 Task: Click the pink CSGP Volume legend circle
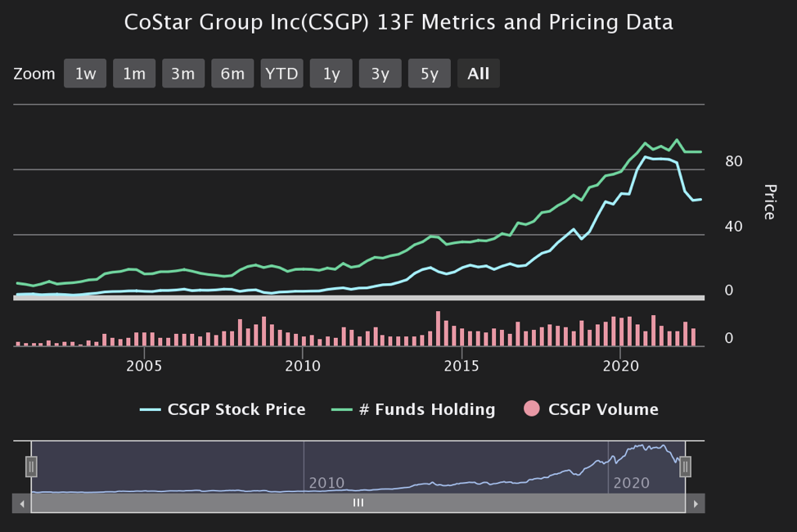[x=532, y=409]
